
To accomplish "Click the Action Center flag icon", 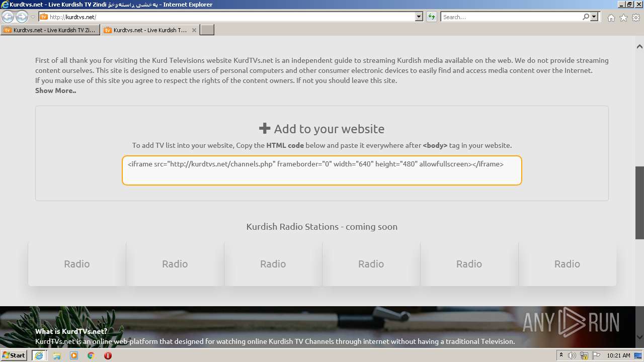I will pos(595,355).
